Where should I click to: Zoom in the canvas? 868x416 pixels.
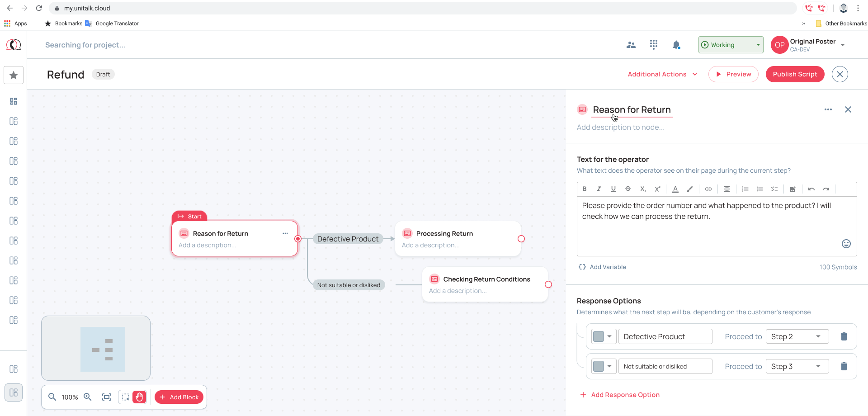tap(88, 397)
